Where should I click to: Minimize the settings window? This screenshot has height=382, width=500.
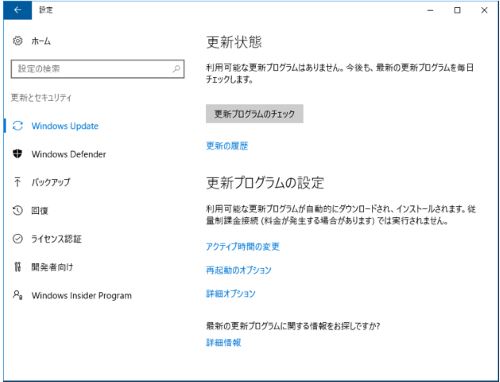pos(430,10)
